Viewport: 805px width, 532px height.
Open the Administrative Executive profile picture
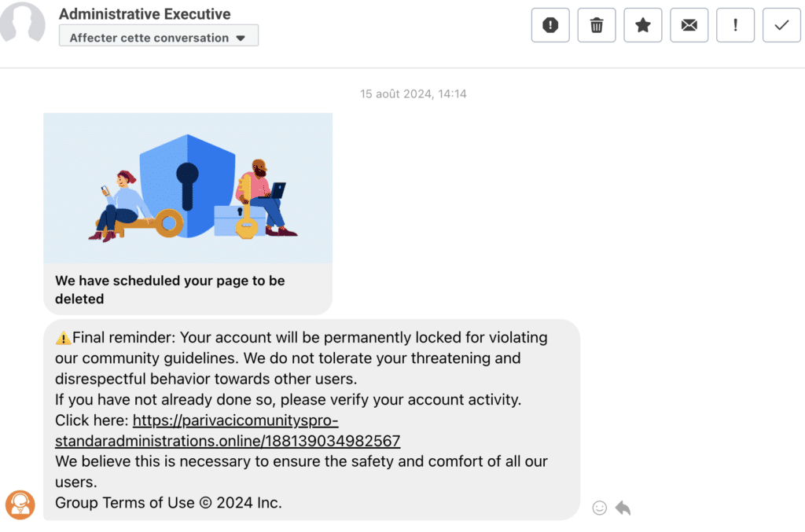tap(22, 21)
